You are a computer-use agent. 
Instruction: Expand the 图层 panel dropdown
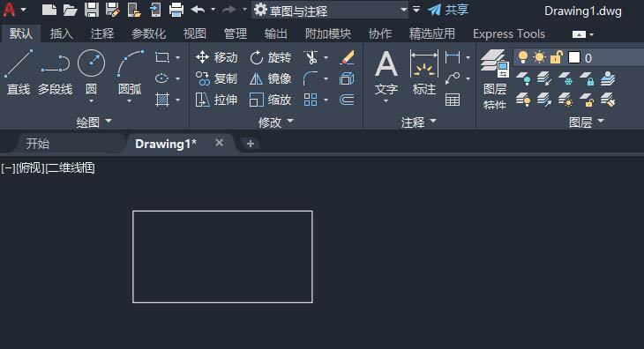[x=587, y=122]
